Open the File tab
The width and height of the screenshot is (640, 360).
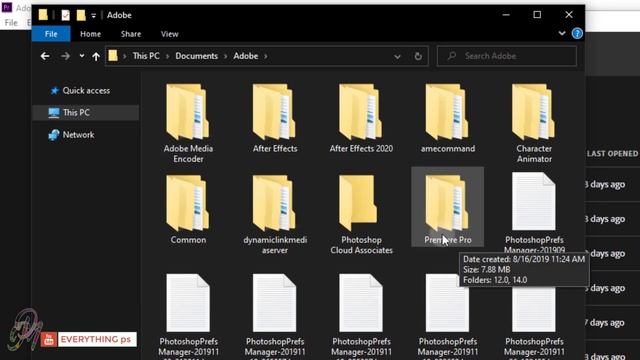(51, 34)
